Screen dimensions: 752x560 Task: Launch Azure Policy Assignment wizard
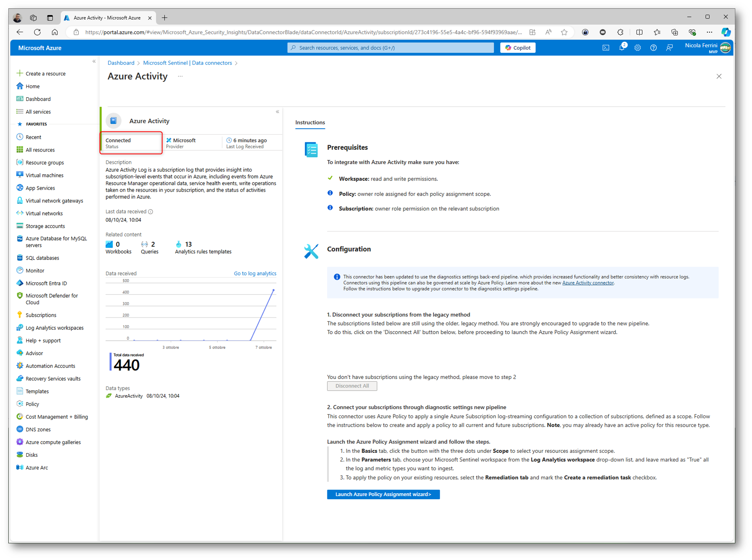[x=383, y=494]
